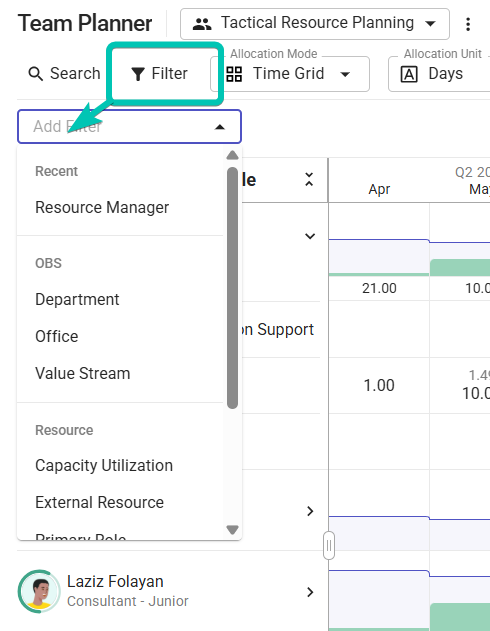Click Laziz Folayan's avatar
490x631 pixels.
pos(39,592)
